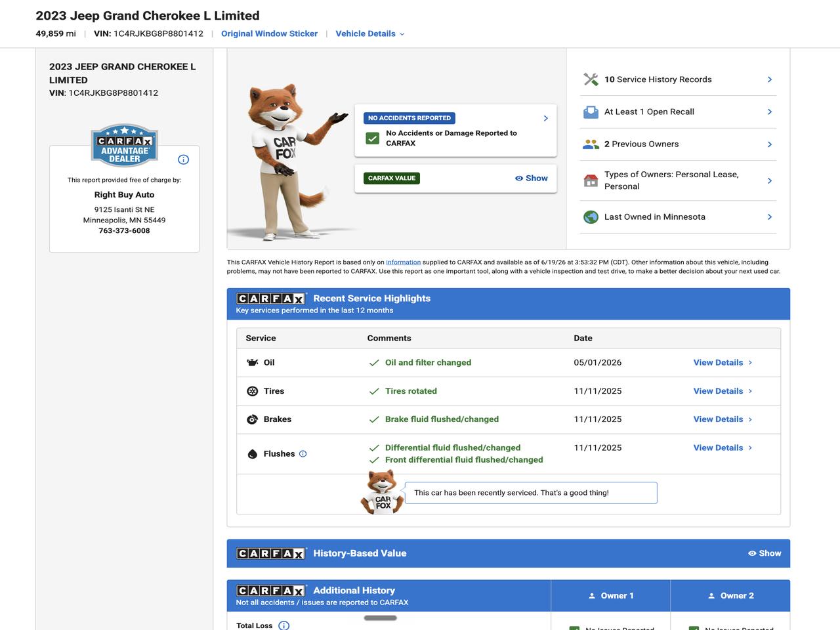Open the Total Loss info icon
840x630 pixels.
pos(283,625)
